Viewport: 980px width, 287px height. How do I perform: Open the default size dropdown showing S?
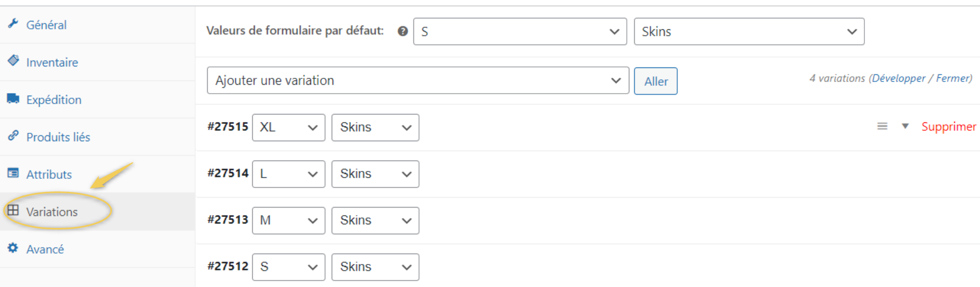[520, 31]
